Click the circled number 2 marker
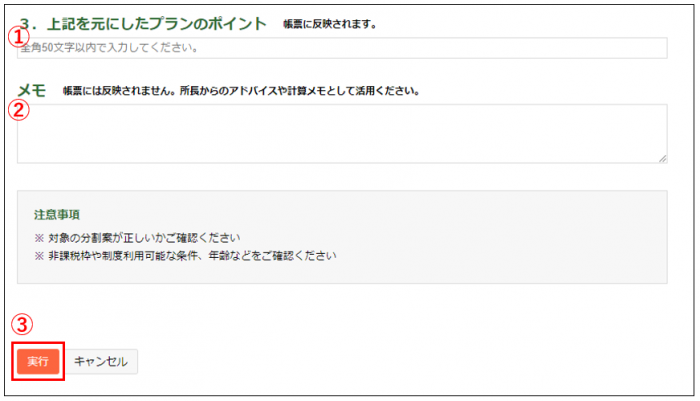700x401 pixels. pos(19,109)
